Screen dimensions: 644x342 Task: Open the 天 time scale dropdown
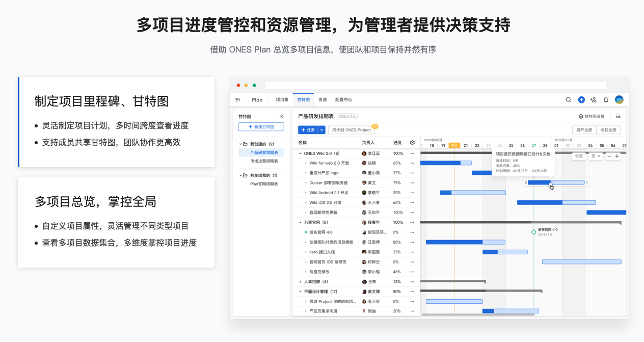pyautogui.click(x=595, y=156)
